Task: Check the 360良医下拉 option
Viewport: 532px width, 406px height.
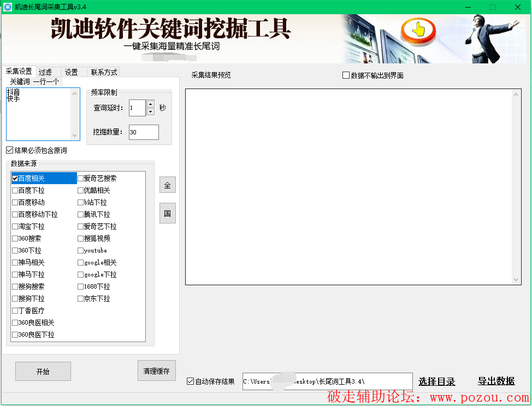Action: click(x=15, y=335)
